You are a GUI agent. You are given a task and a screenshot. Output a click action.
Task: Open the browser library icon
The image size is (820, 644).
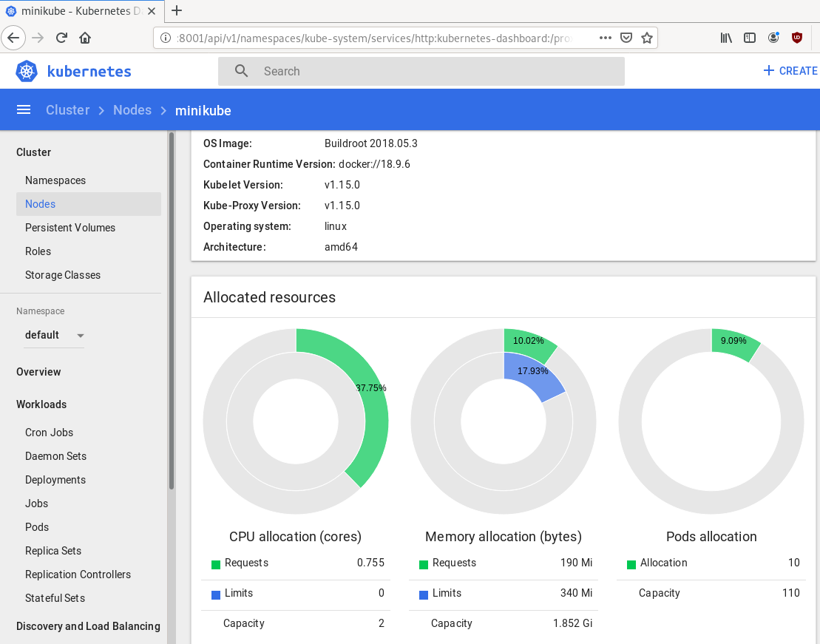726,36
